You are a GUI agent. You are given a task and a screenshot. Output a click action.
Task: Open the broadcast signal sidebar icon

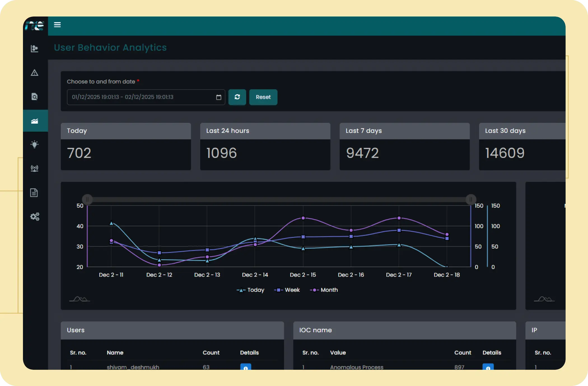[x=34, y=168]
